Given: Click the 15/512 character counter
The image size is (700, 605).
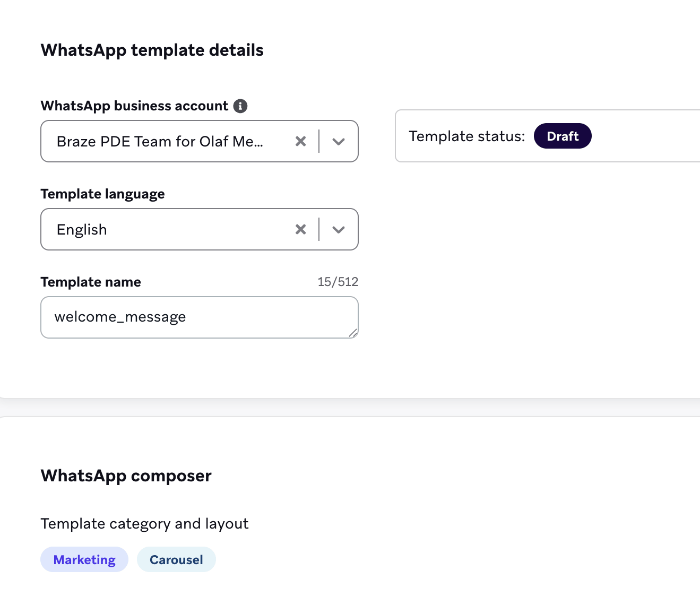Looking at the screenshot, I should tap(338, 281).
